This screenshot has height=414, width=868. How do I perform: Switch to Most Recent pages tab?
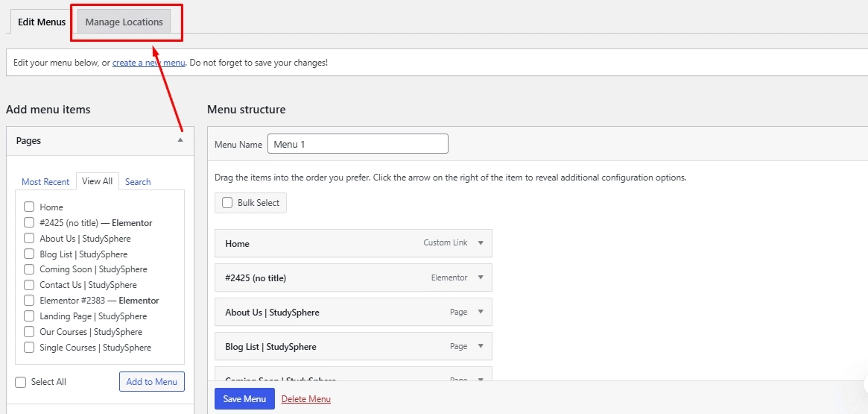pos(45,182)
